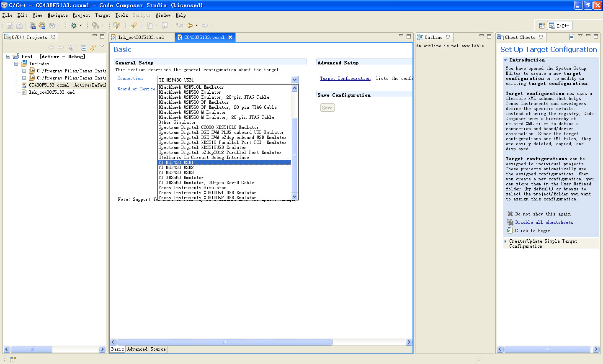Click the Print toolbar icon

click(x=19, y=26)
